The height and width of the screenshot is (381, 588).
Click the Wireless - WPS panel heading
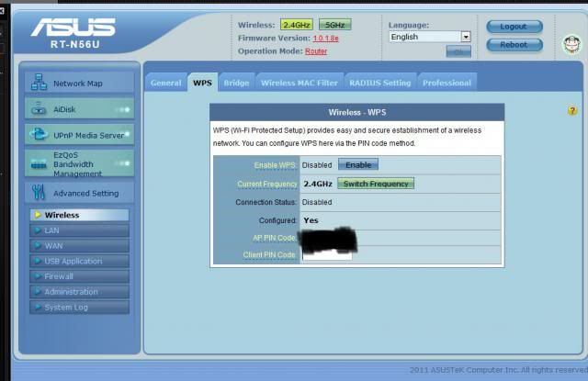point(357,112)
